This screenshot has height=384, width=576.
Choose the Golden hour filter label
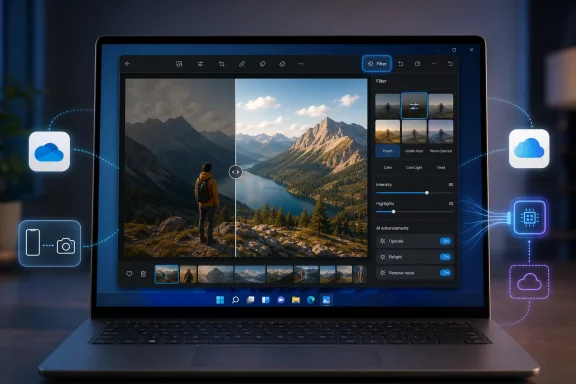pyautogui.click(x=414, y=151)
